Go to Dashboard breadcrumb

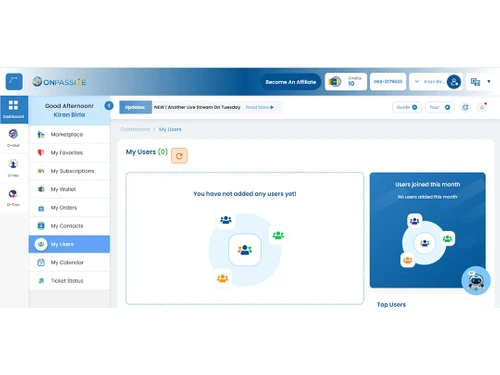tap(135, 129)
